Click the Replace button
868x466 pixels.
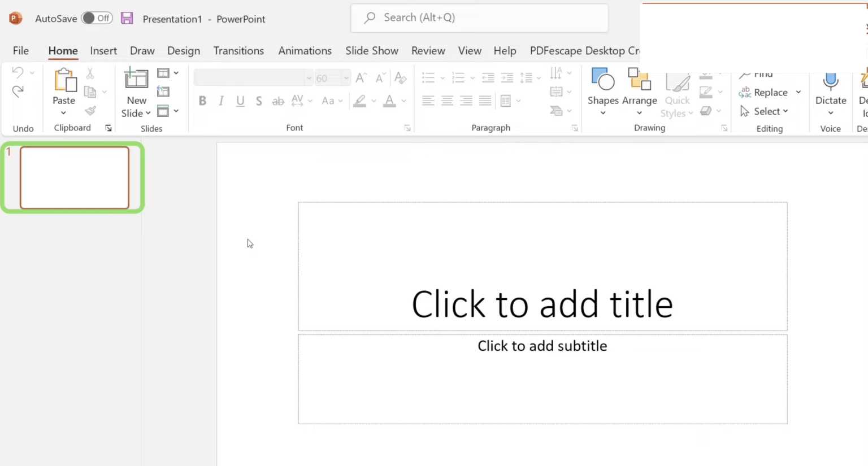[x=770, y=92]
